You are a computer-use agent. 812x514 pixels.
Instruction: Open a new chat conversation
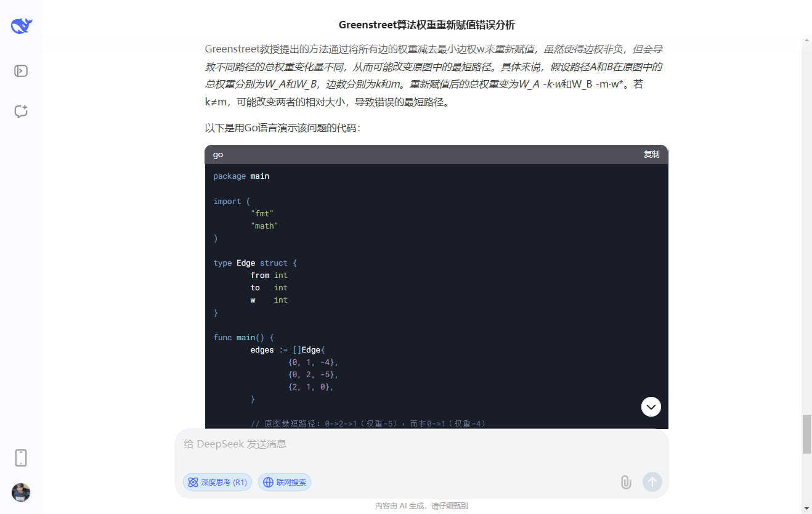click(20, 112)
